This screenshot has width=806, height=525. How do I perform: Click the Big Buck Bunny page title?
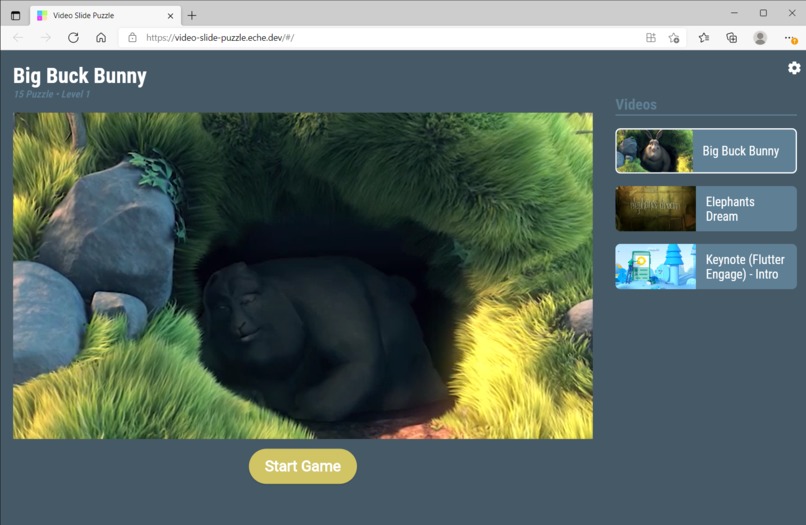(x=80, y=76)
